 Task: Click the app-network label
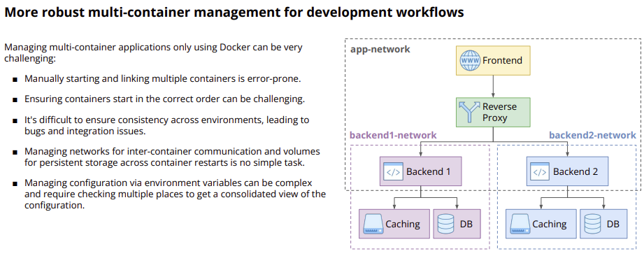pos(380,49)
